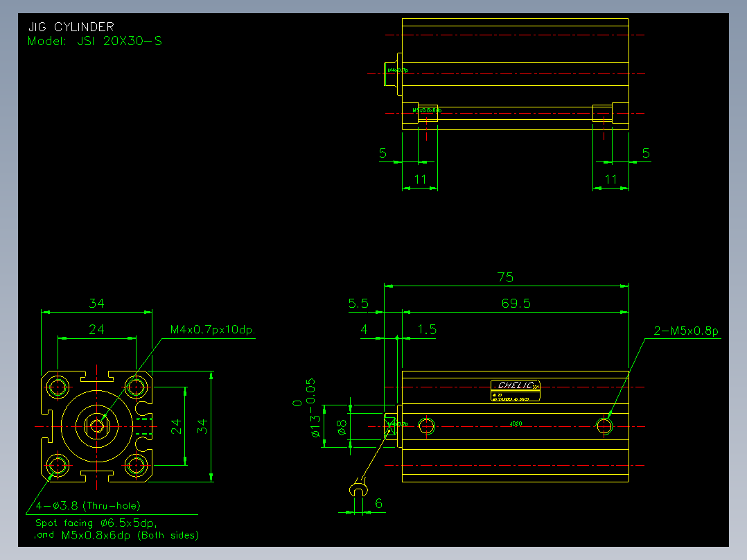Select the horizontal 24 hole-spacing dimension
The image size is (747, 560).
tap(96, 329)
